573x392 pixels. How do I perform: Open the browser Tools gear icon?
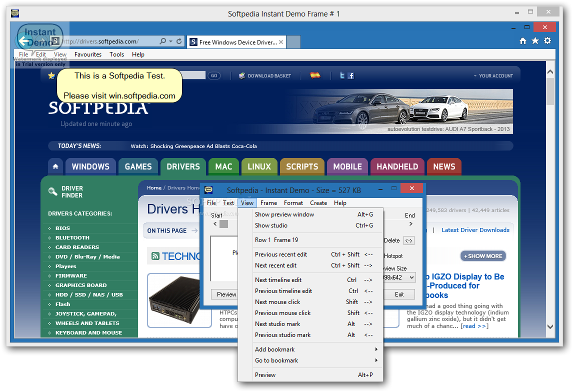pos(547,40)
